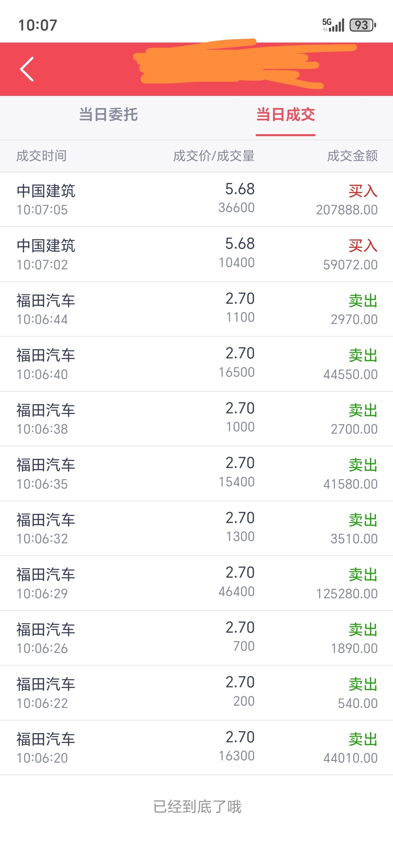Tap the 成交时间 column header
Screen dimensions: 393x868
tap(42, 156)
